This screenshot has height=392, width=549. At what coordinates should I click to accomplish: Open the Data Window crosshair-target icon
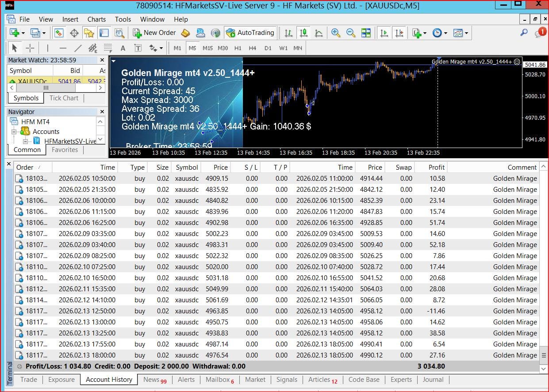(x=74, y=33)
